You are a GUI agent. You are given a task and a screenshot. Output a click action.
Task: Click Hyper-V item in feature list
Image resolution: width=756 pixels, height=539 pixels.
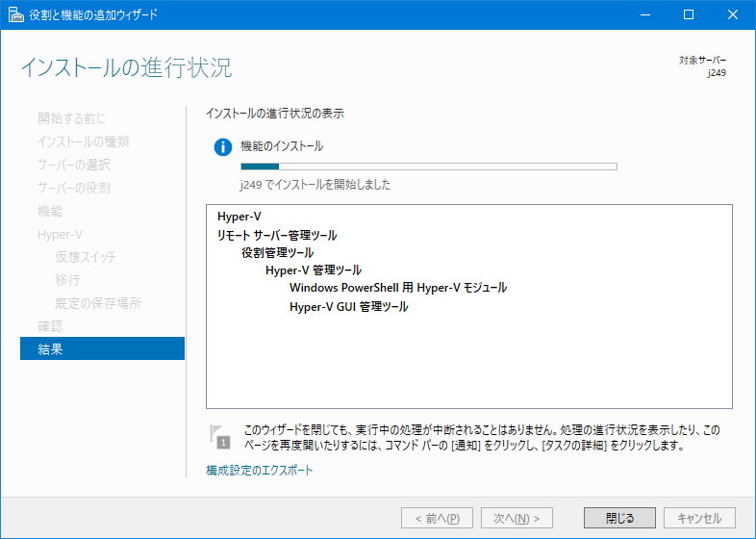239,217
